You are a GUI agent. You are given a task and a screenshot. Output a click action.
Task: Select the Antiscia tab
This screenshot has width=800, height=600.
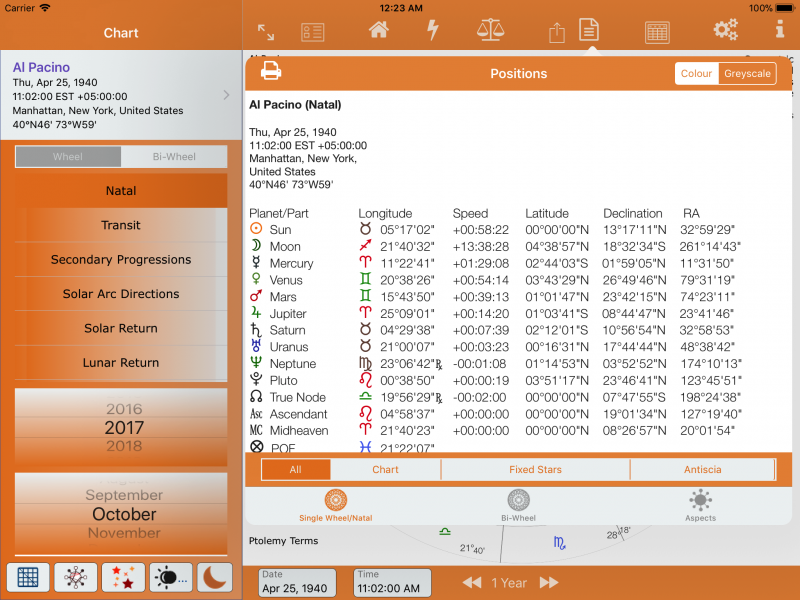(x=704, y=469)
